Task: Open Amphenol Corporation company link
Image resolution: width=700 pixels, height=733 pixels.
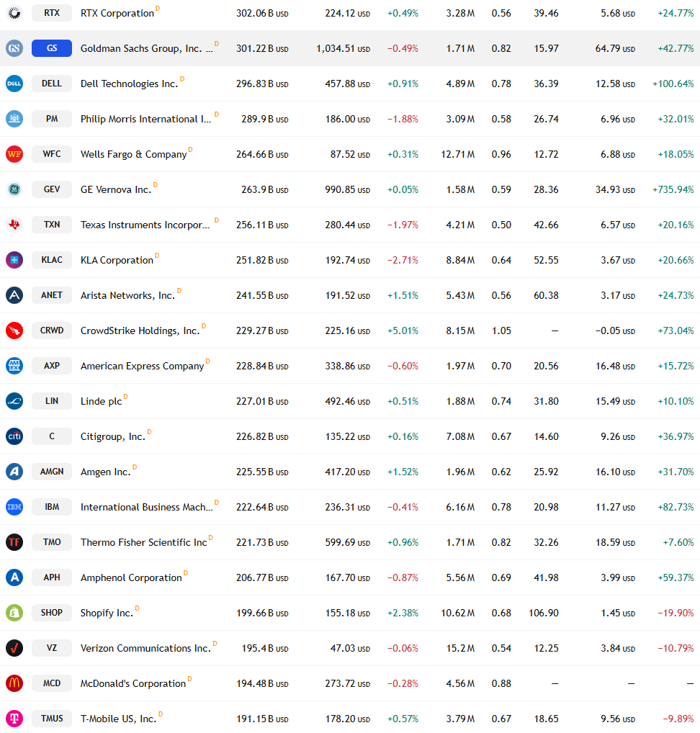Action: [x=131, y=577]
